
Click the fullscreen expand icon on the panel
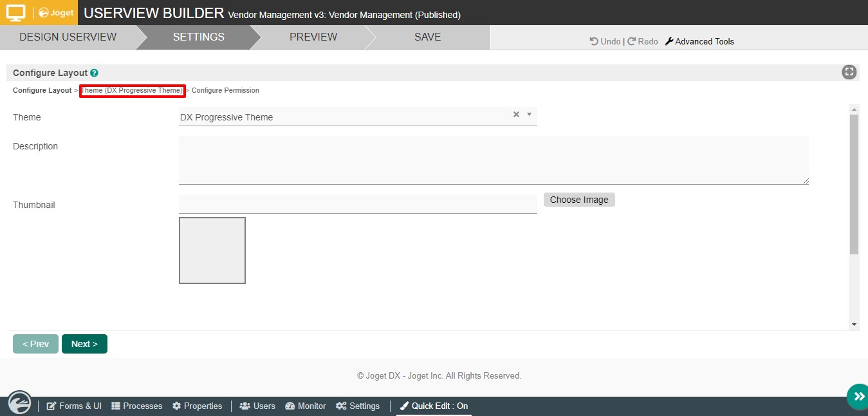[849, 72]
